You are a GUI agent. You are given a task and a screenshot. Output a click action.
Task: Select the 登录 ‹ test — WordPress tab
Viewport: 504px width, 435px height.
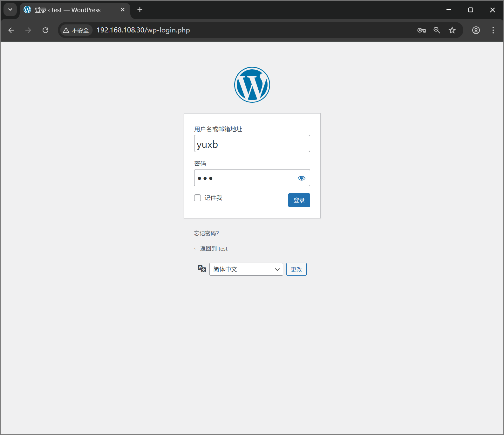pyautogui.click(x=75, y=10)
